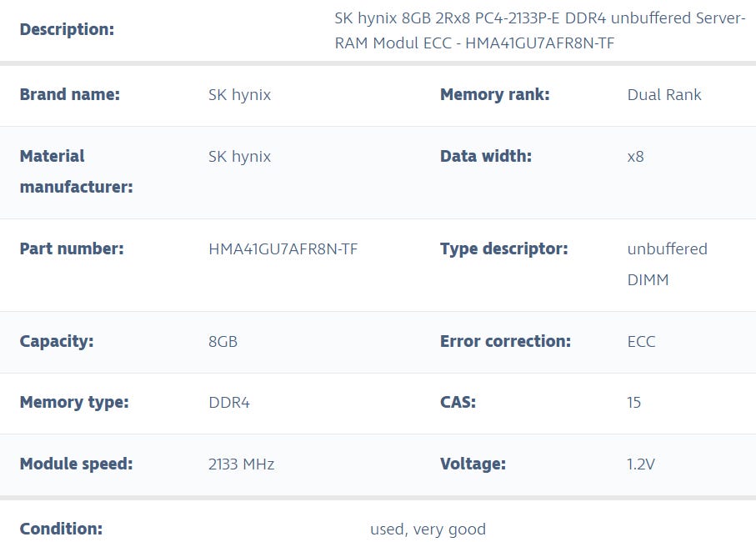756x542 pixels.
Task: Click the unbuffered DIMM type value
Action: pyautogui.click(x=666, y=264)
